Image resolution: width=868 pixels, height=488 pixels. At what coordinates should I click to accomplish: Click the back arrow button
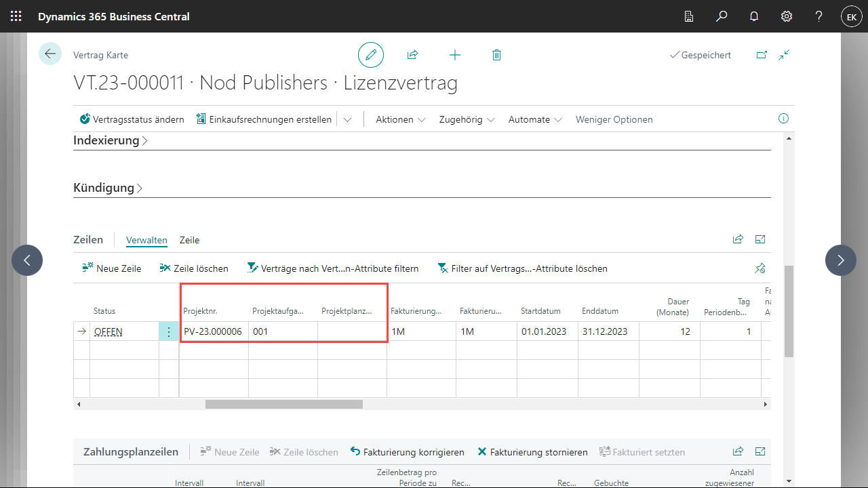(50, 54)
